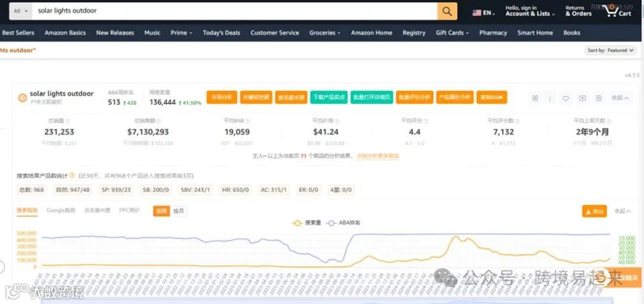This screenshot has height=304, width=644.
Task: Expand the Groceries nav dropdown
Action: [325, 33]
